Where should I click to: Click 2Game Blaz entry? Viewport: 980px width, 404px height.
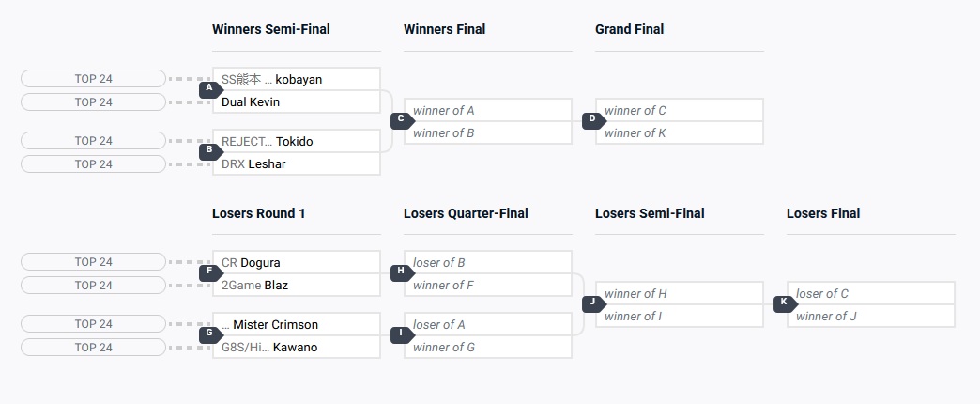tap(297, 285)
